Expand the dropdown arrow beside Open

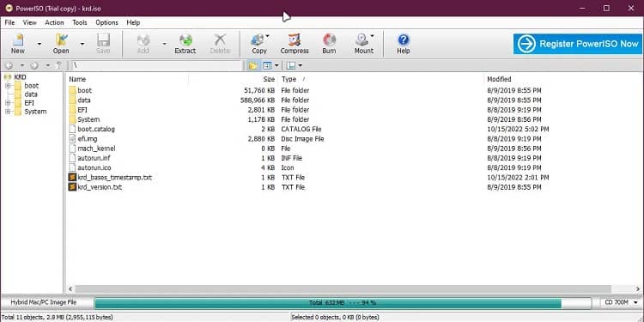pos(82,44)
